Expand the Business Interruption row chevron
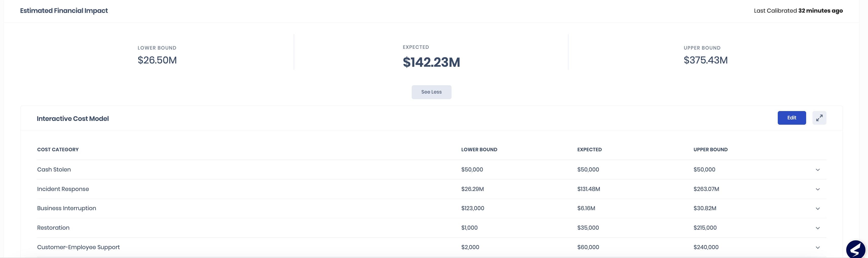Image resolution: width=868 pixels, height=258 pixels. click(x=818, y=209)
